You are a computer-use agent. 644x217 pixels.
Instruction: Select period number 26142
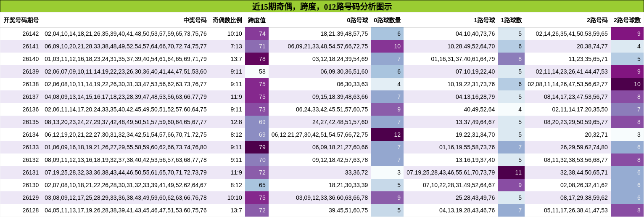point(31,34)
